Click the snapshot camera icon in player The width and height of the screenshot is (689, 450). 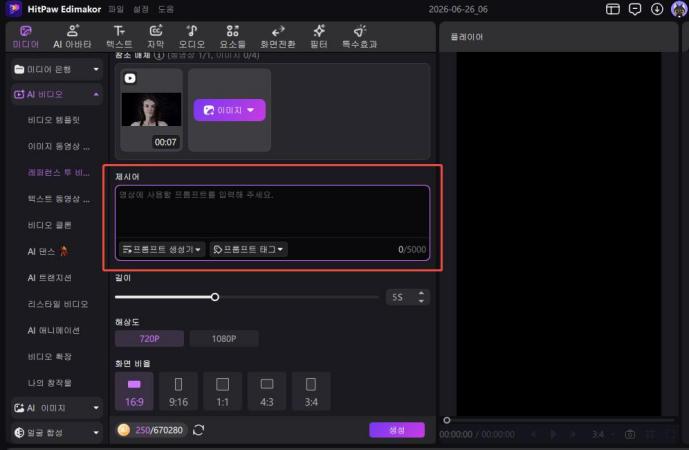630,435
